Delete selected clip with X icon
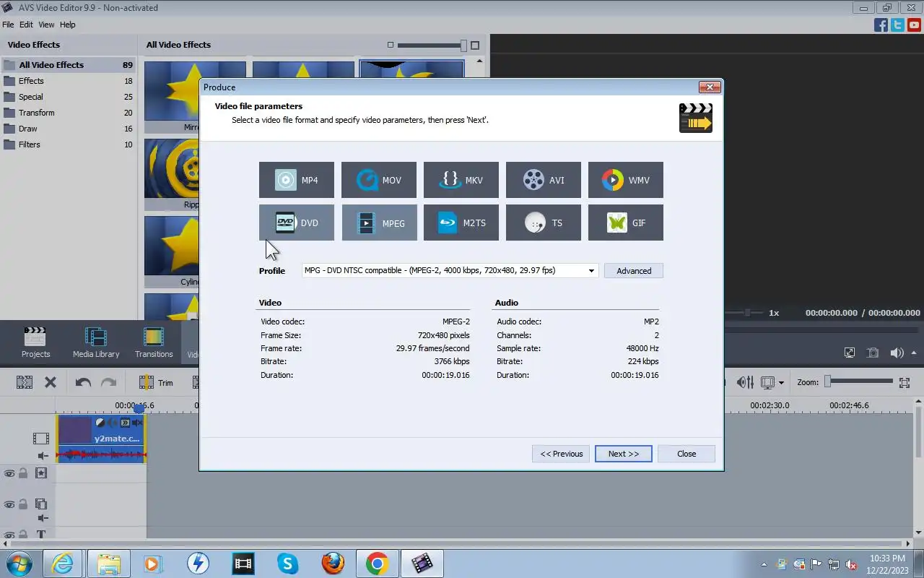The image size is (924, 578). click(51, 382)
